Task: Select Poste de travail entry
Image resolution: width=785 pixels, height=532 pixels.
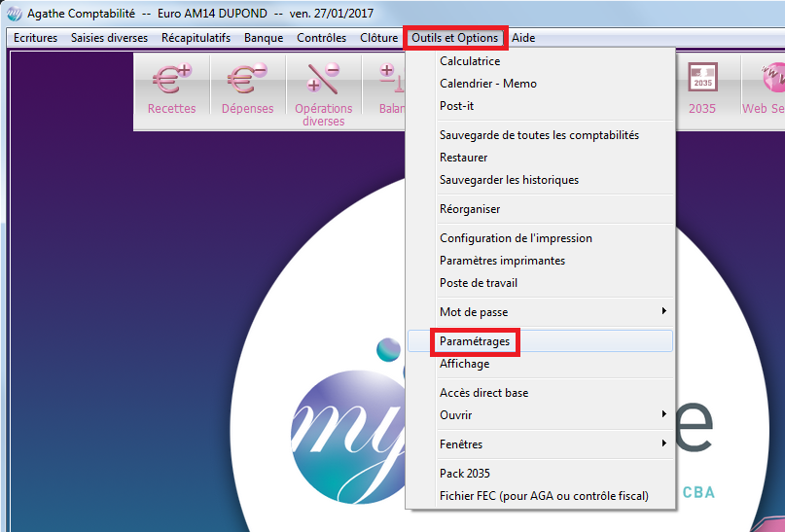Action: (x=540, y=283)
